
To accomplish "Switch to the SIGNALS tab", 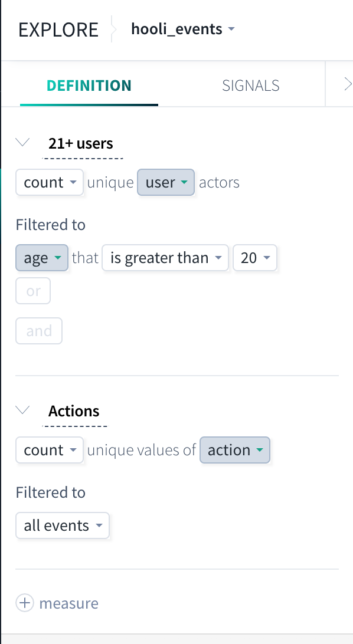I will pyautogui.click(x=251, y=85).
